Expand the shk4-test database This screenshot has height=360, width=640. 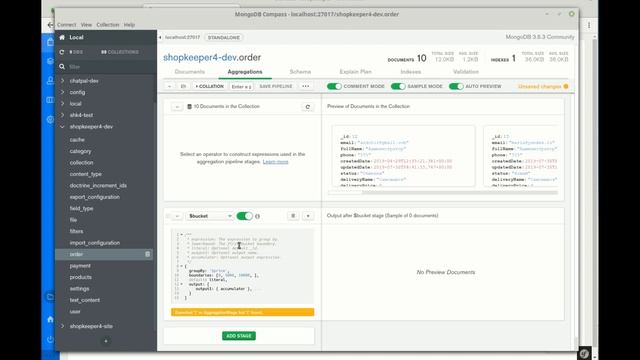[62, 115]
